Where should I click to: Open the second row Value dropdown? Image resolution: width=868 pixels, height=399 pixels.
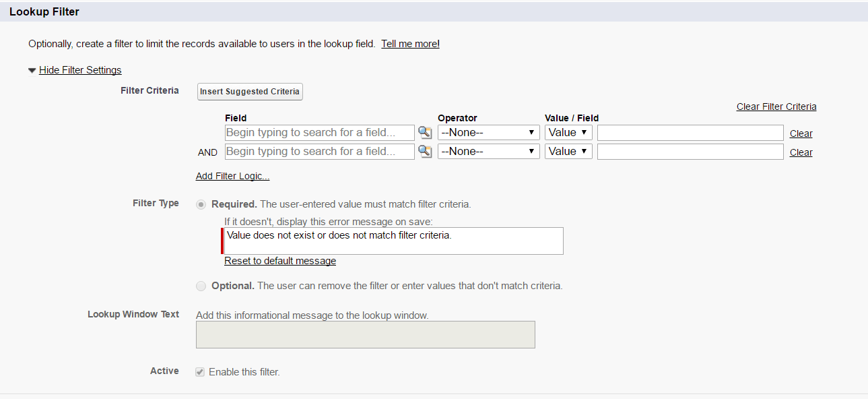568,151
